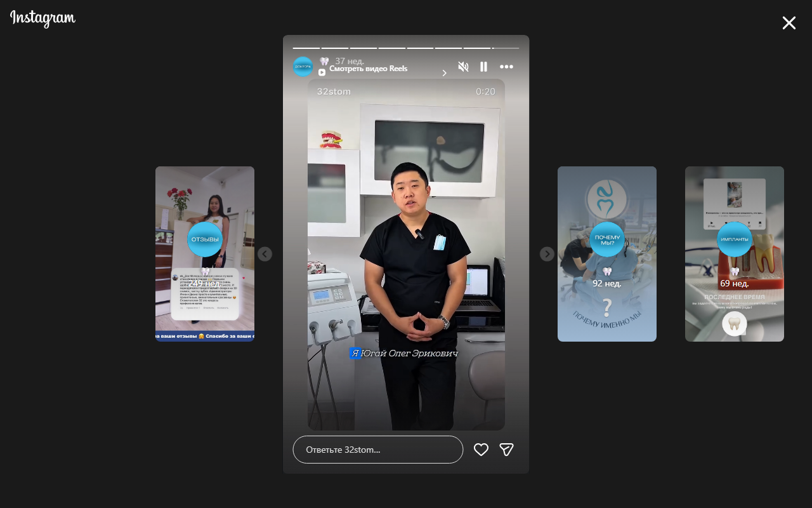This screenshot has height=508, width=812.
Task: Open the ПОЧЕМУ МЫ? highlight story
Action: point(607,239)
